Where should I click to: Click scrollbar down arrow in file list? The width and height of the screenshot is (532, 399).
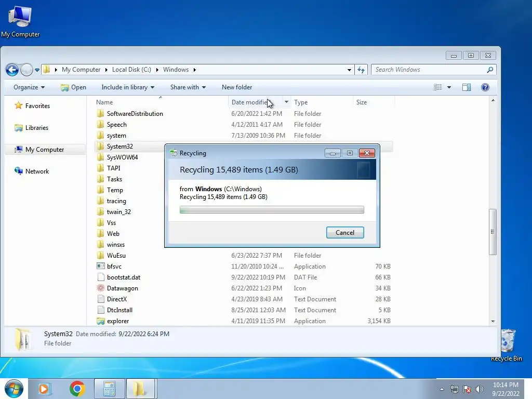tap(493, 321)
